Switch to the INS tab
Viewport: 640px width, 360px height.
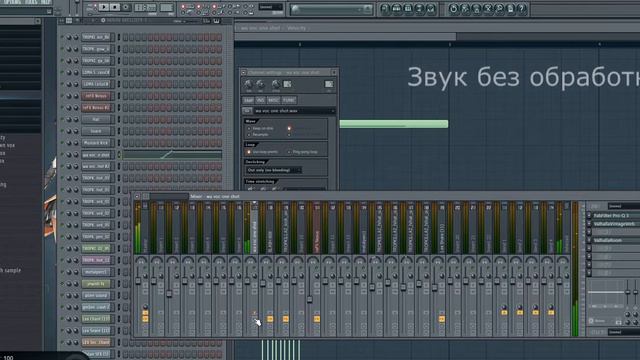click(260, 100)
